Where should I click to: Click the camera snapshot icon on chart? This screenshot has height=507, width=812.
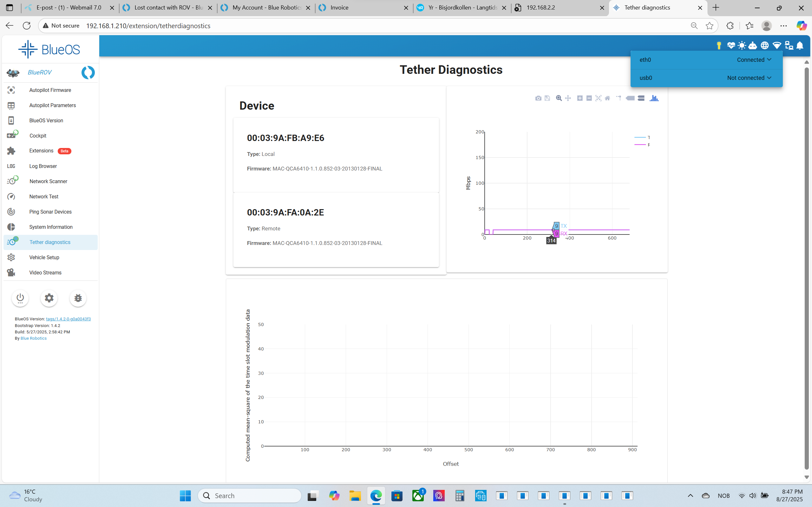click(538, 98)
